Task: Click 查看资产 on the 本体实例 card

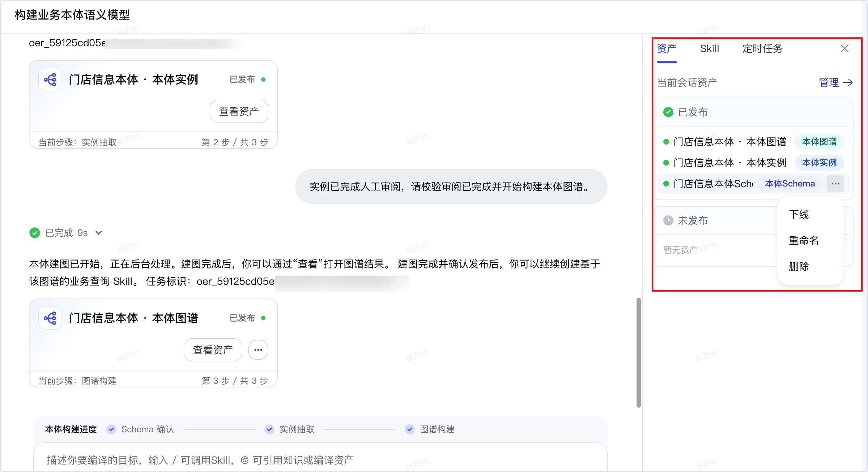Action: (239, 111)
